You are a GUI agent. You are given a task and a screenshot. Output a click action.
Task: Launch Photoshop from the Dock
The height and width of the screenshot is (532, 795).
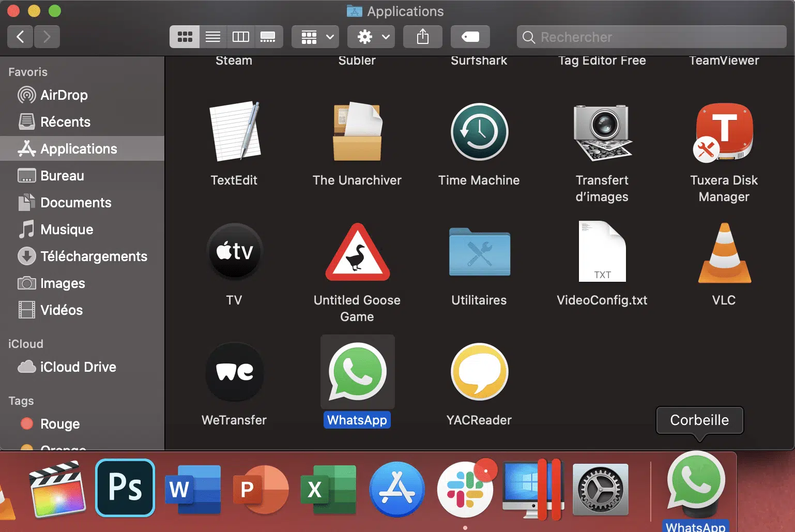pyautogui.click(x=125, y=488)
